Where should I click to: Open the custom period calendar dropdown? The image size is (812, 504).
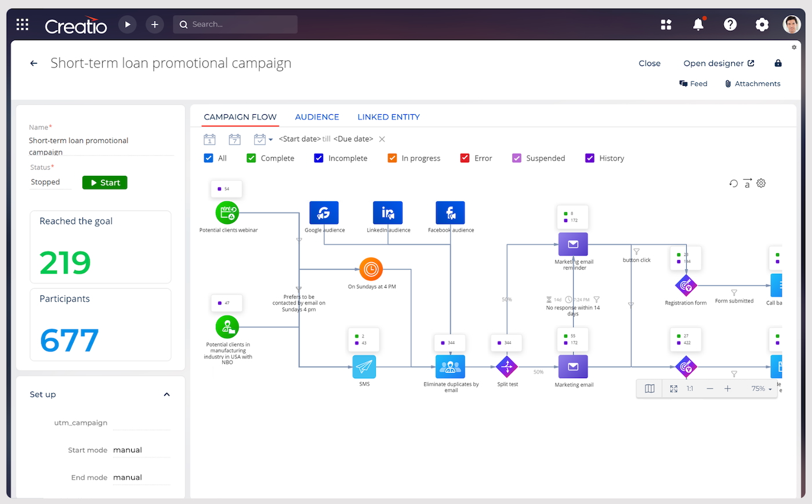point(263,139)
